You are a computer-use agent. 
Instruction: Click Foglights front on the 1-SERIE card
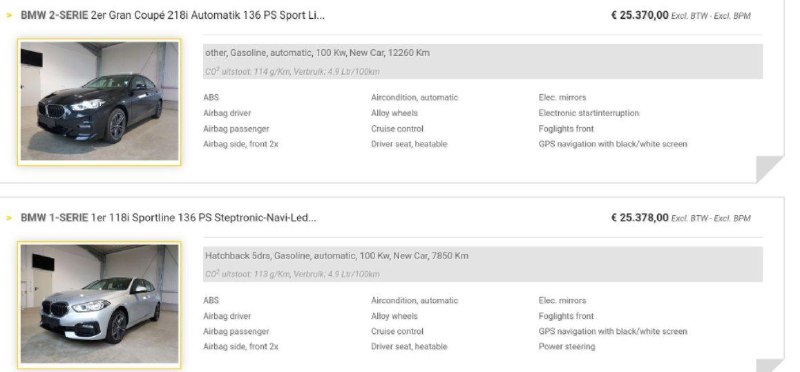(566, 316)
